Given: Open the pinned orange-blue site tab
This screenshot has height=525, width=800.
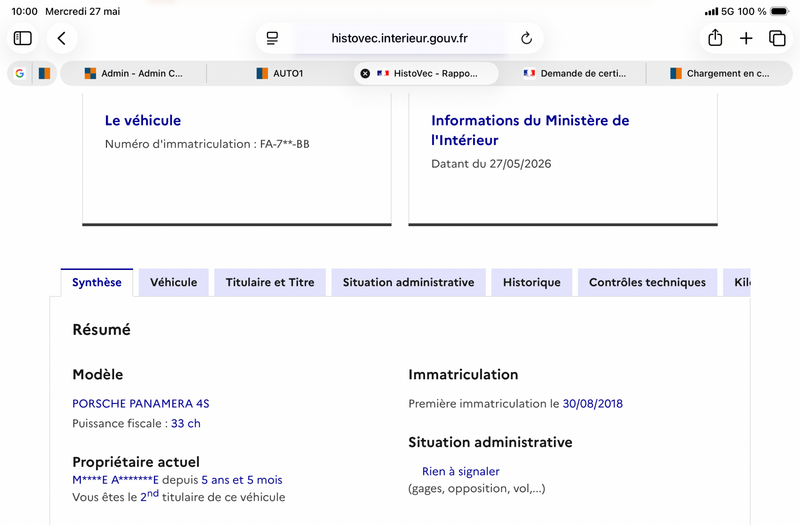Looking at the screenshot, I should [44, 73].
